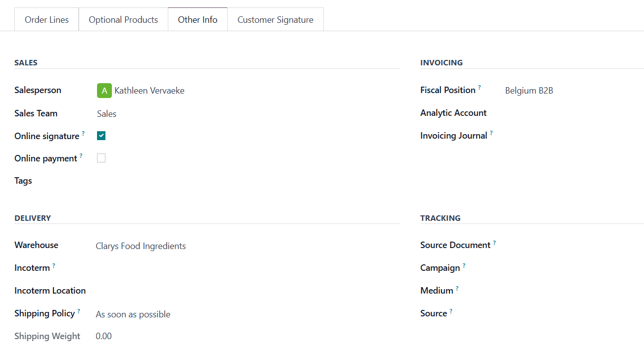Enable the Online payment checkbox

tap(101, 158)
